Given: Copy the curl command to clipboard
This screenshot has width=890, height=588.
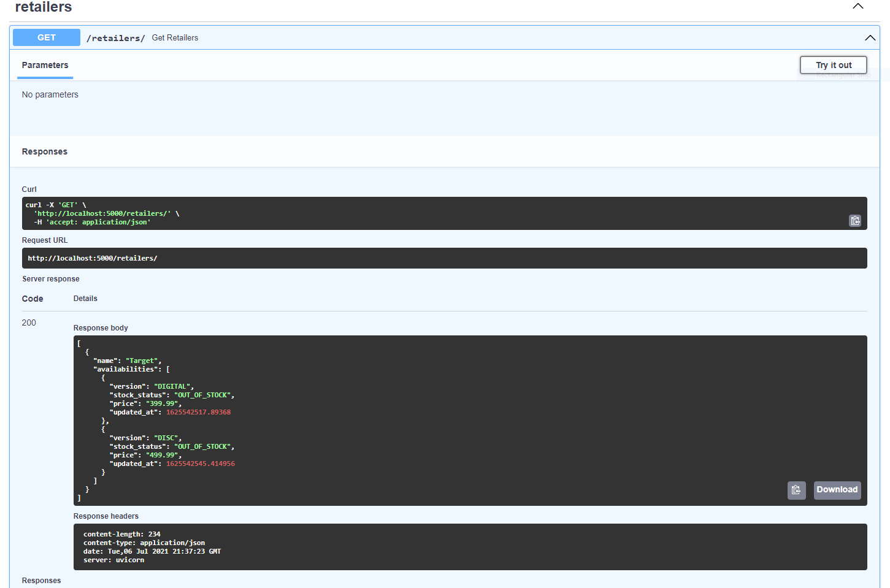Looking at the screenshot, I should 855,221.
